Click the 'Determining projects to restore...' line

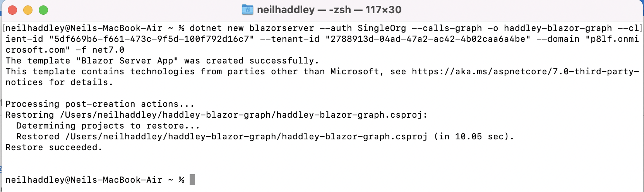point(108,126)
